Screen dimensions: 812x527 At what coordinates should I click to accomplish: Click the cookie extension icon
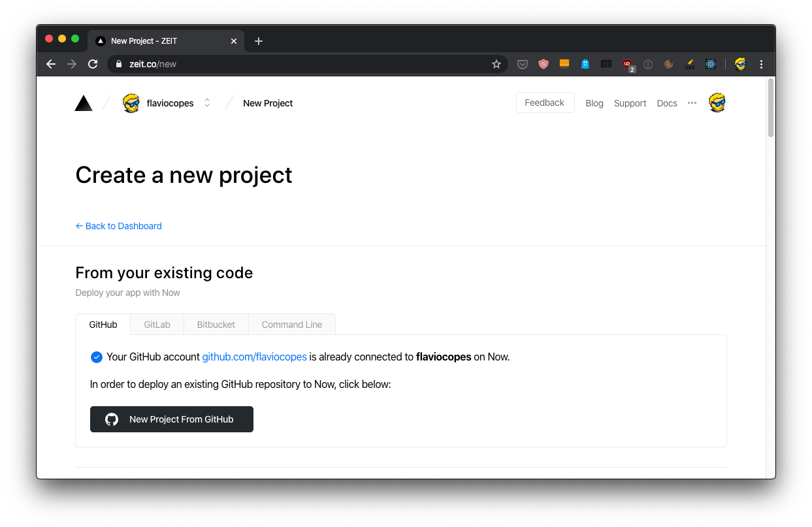coord(668,64)
